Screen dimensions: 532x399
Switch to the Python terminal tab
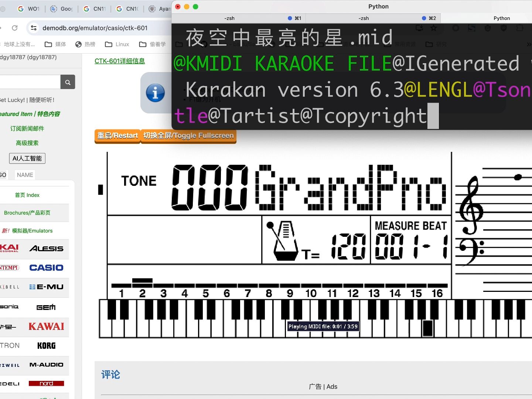tap(502, 18)
